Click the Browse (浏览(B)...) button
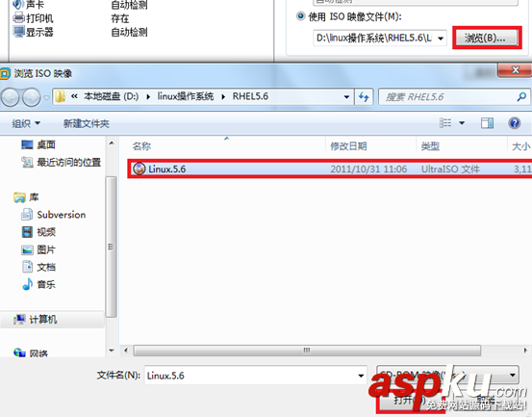Viewport: 532px width, 417px height. (487, 38)
